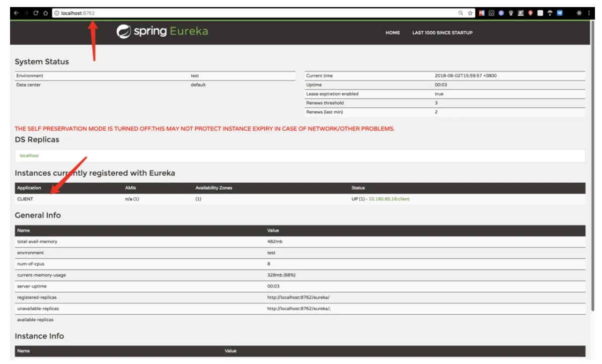
Task: Select the Data center label
Action: click(28, 85)
